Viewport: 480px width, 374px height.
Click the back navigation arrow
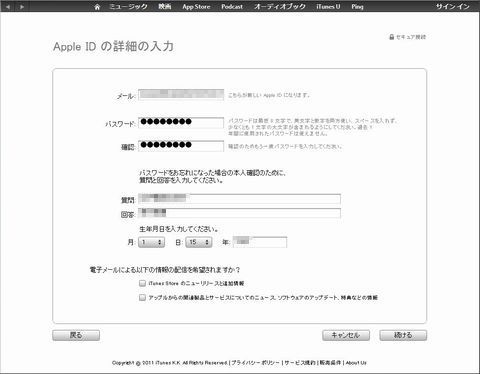point(8,7)
